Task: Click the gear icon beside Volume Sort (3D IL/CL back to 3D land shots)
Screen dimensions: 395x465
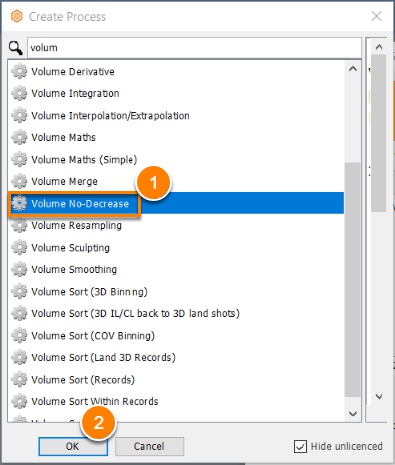Action: (x=19, y=313)
